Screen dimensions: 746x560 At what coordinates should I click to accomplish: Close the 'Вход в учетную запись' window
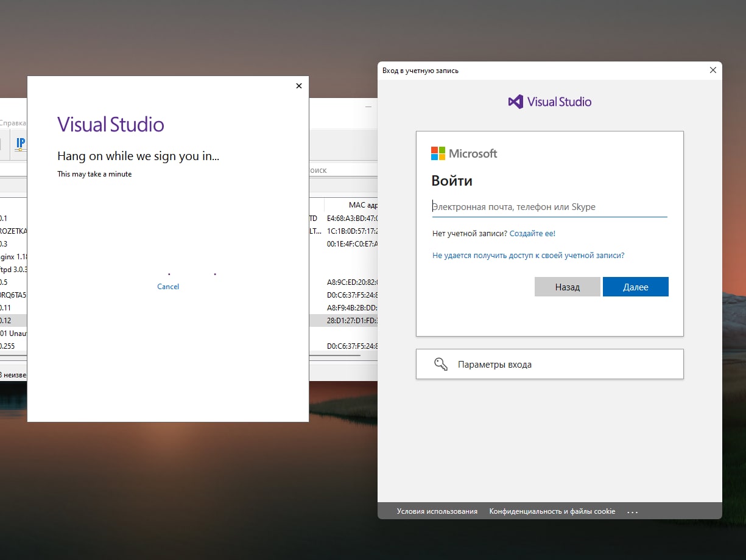713,71
